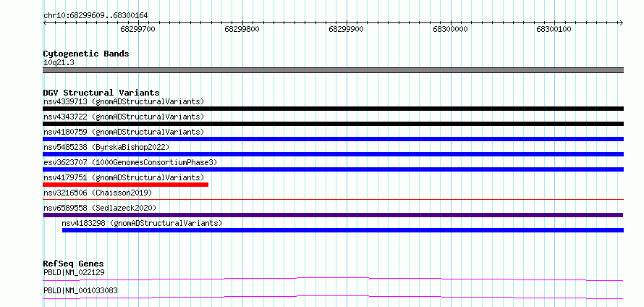Open variant nsv4180759 label
The image size is (644, 307).
pyautogui.click(x=124, y=132)
